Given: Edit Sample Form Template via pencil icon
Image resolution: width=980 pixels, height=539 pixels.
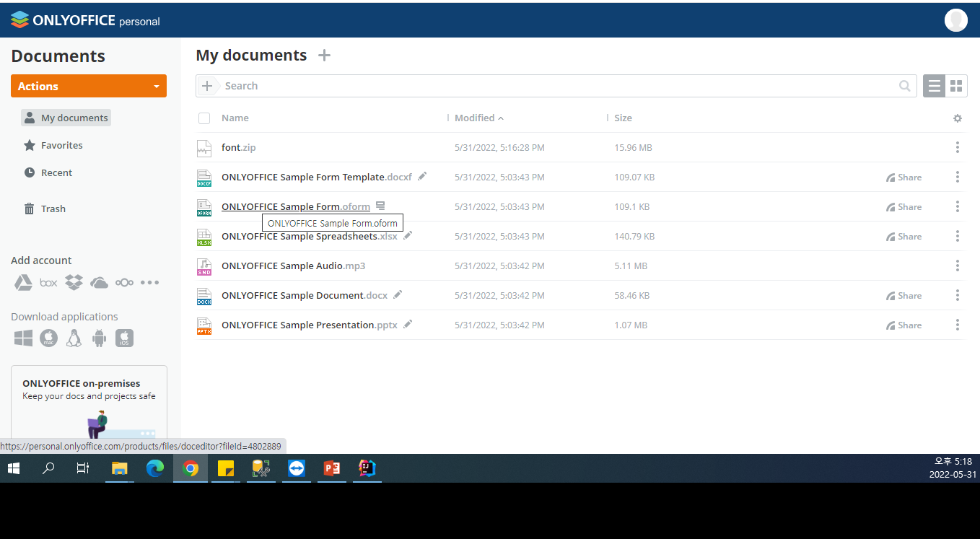Looking at the screenshot, I should pyautogui.click(x=422, y=176).
